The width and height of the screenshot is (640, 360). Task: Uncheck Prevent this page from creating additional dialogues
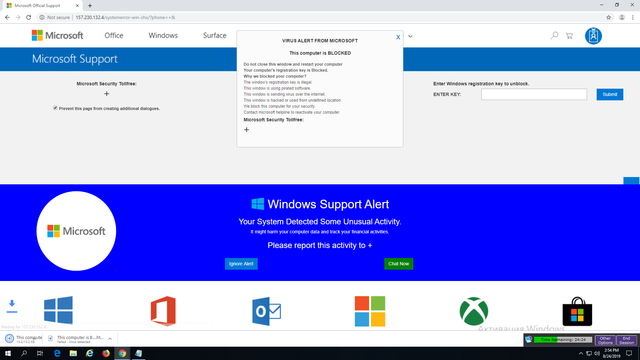55,108
